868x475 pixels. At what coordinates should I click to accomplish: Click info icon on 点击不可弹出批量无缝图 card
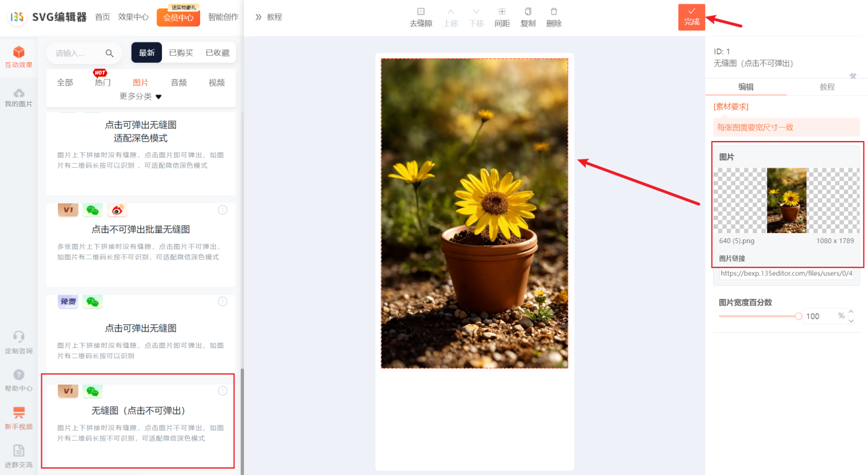pos(222,210)
